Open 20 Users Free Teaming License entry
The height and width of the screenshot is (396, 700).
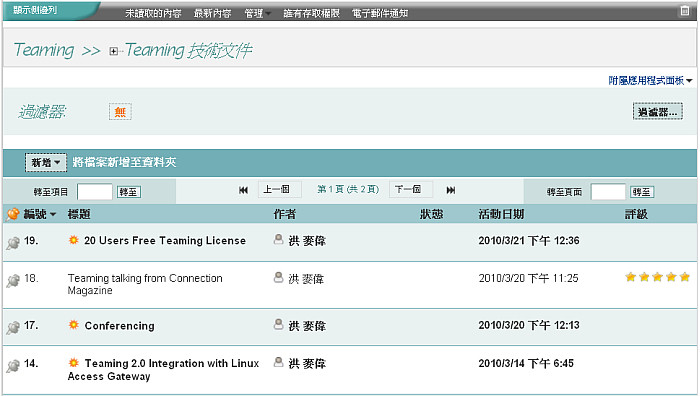point(165,241)
